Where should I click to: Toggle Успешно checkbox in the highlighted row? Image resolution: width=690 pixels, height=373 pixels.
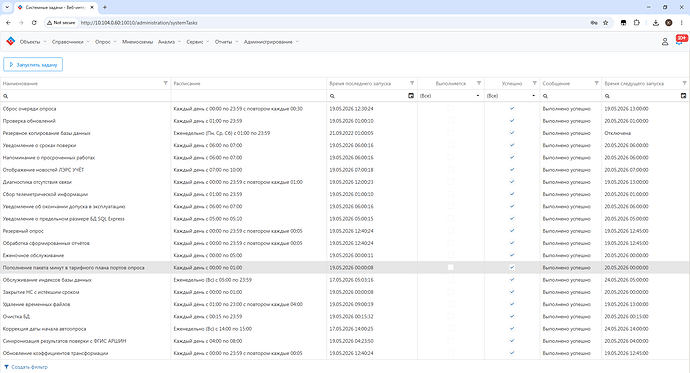pyautogui.click(x=512, y=267)
